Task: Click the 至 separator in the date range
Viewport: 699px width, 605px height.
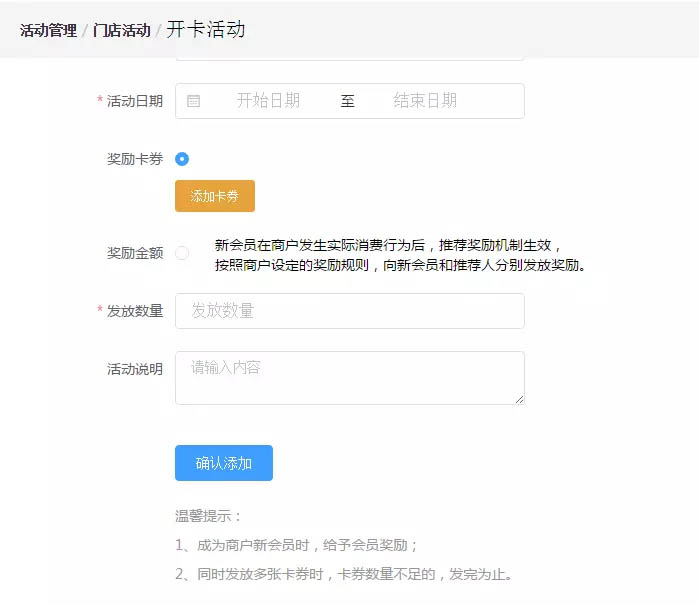Action: pos(347,101)
